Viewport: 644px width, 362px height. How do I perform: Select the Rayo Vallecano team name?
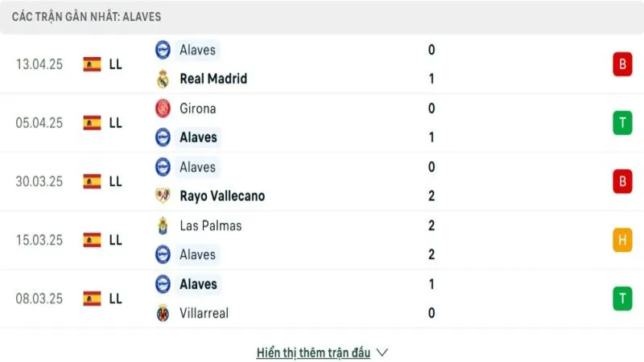[x=222, y=195]
